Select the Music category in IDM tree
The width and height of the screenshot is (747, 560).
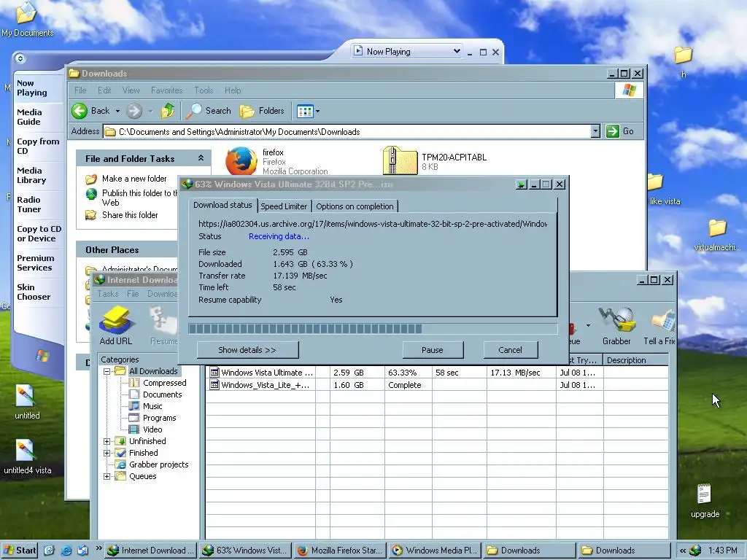coord(152,406)
